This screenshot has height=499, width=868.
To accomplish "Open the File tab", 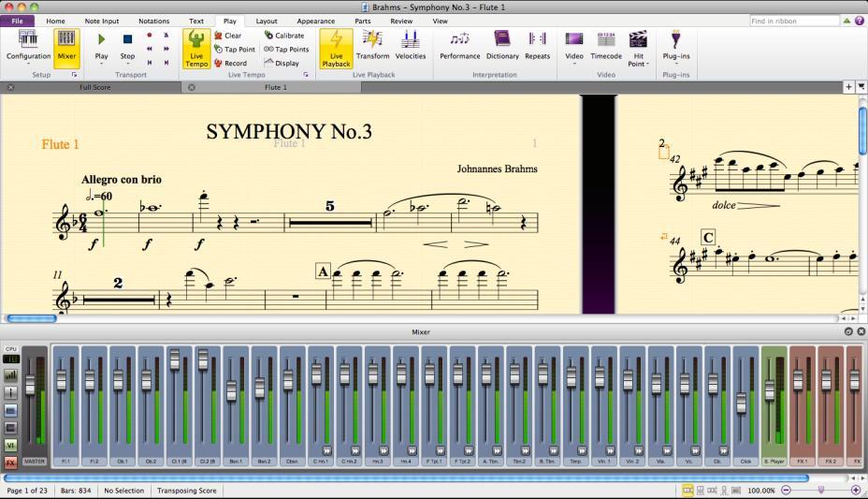I will click(17, 21).
